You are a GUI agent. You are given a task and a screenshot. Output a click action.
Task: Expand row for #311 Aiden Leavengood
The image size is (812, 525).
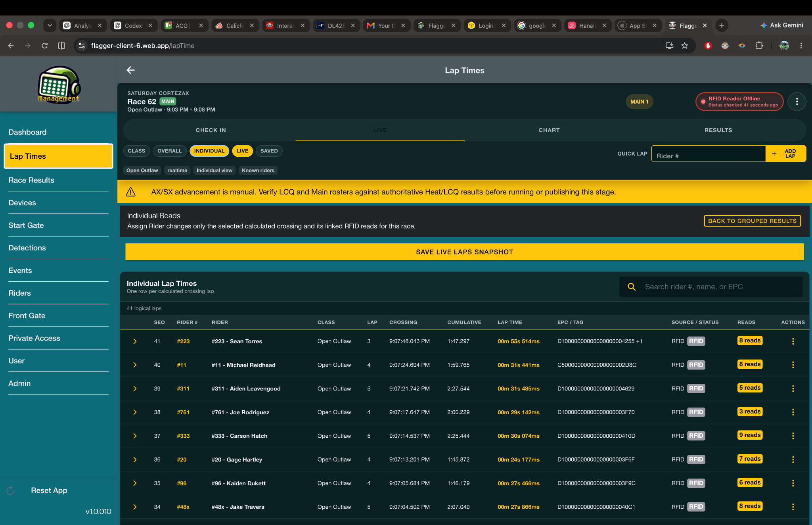135,388
